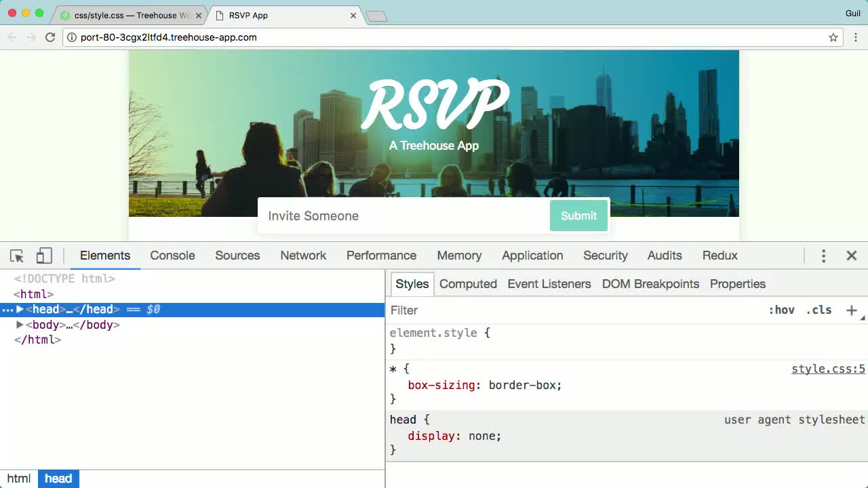Open Chrome's browser menu
868x488 pixels.
coord(856,37)
